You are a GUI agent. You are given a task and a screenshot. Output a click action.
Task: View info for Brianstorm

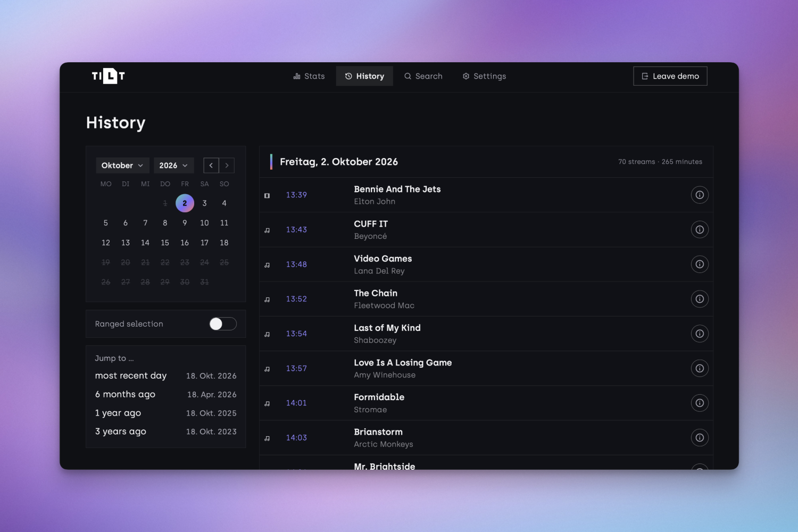pyautogui.click(x=700, y=438)
